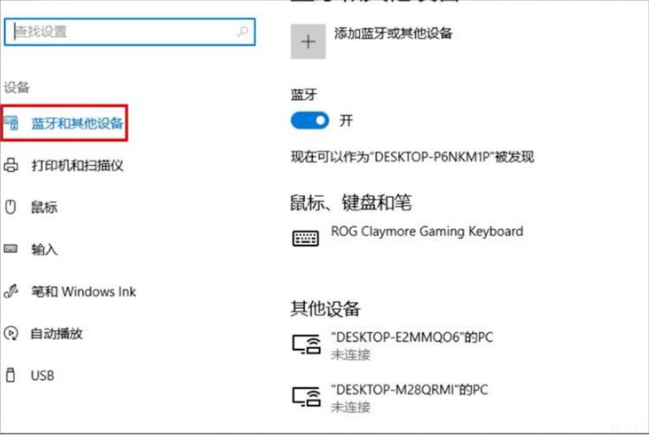Click the autoplay icon in sidebar

coord(11,333)
